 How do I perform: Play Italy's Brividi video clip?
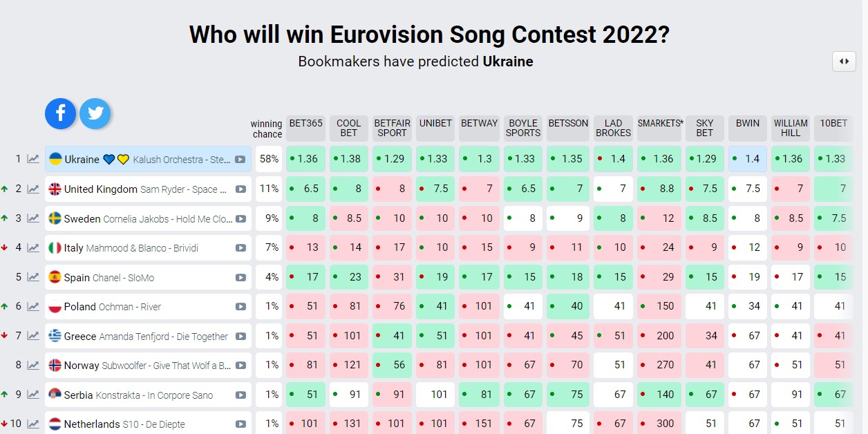240,248
